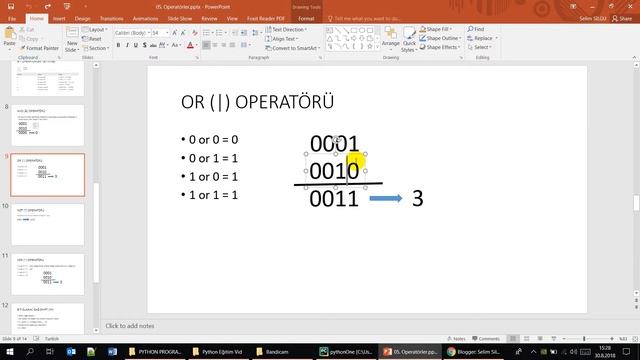Open Shape Fill color menu
The height and width of the screenshot is (360, 640).
click(436, 29)
